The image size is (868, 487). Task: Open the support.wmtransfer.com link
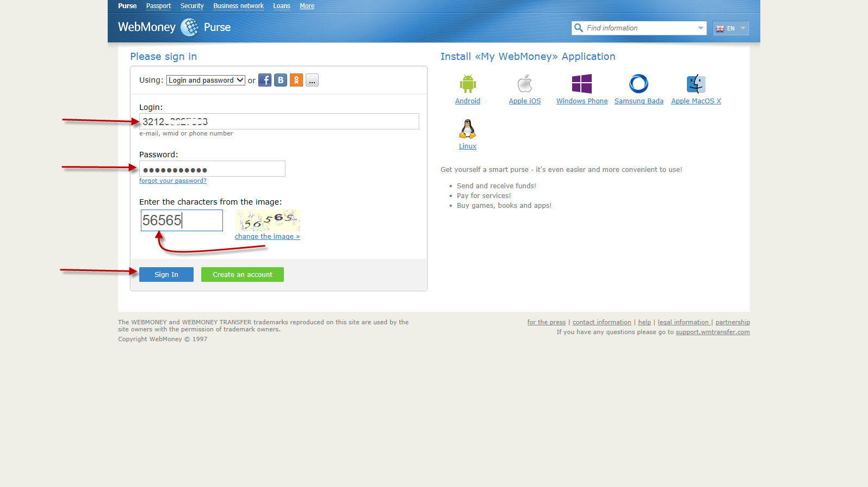[712, 332]
